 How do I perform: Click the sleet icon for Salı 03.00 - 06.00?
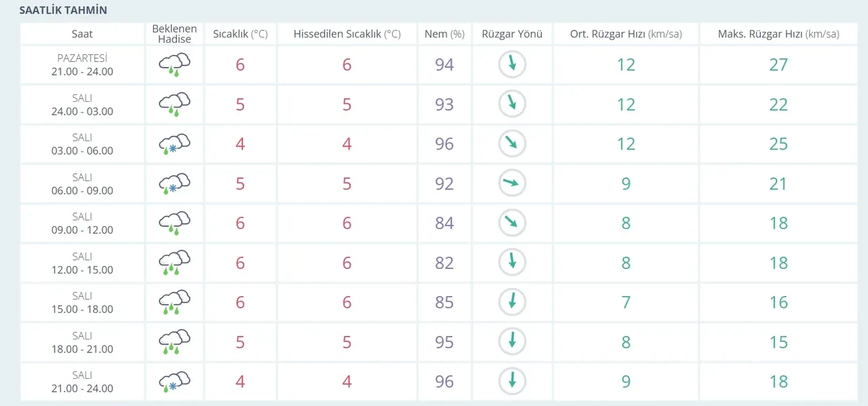(174, 144)
